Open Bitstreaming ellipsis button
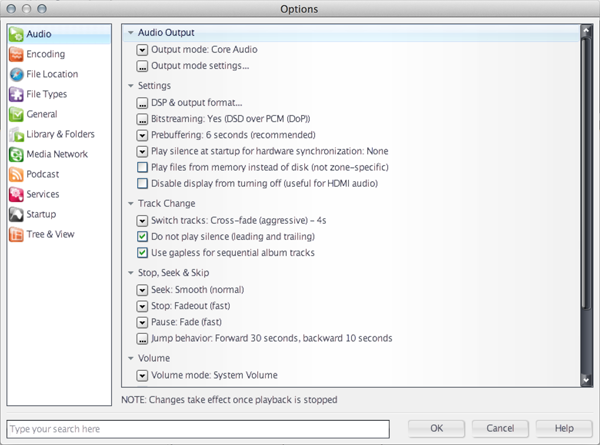Image resolution: width=600 pixels, height=445 pixels. (x=142, y=119)
